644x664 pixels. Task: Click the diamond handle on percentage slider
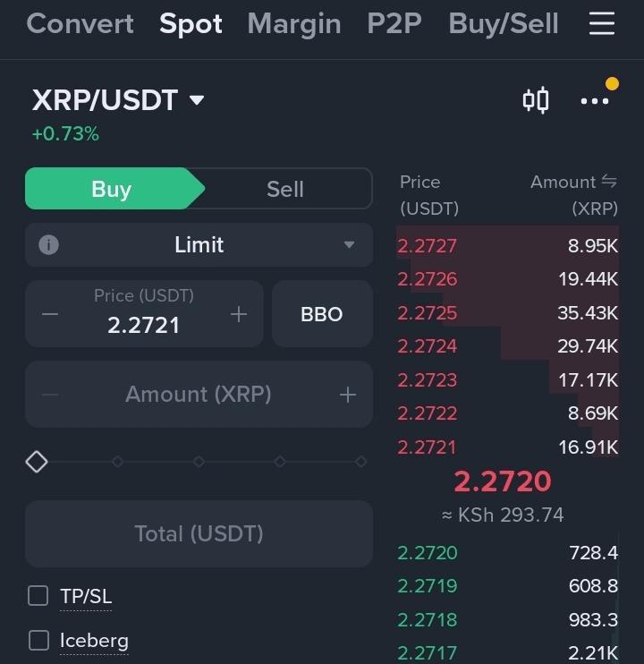[x=36, y=462]
